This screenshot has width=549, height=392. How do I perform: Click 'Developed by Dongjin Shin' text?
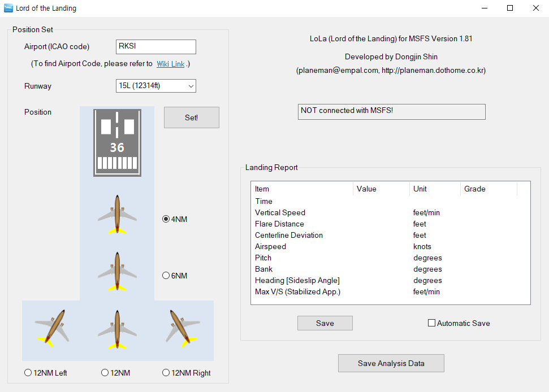[391, 56]
